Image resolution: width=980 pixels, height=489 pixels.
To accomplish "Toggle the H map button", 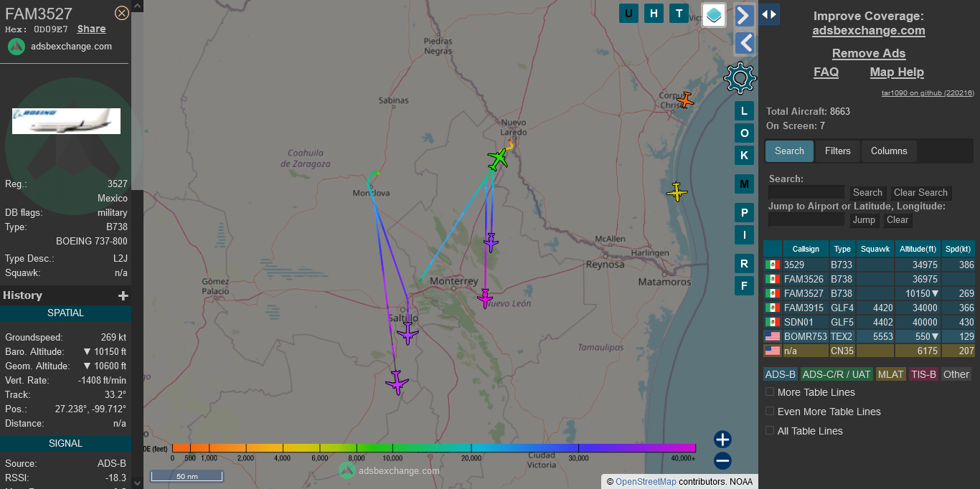I will pyautogui.click(x=654, y=13).
